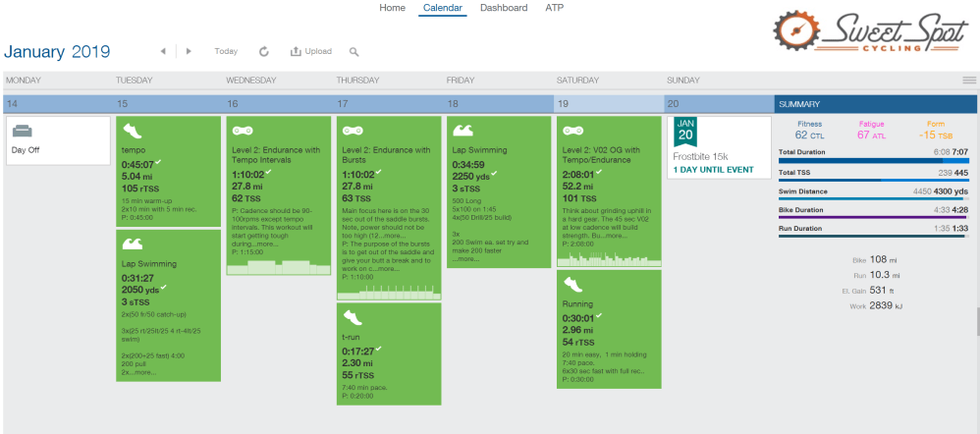The height and width of the screenshot is (434, 980).
Task: Open calendar options hamburger menu
Action: coord(969,80)
